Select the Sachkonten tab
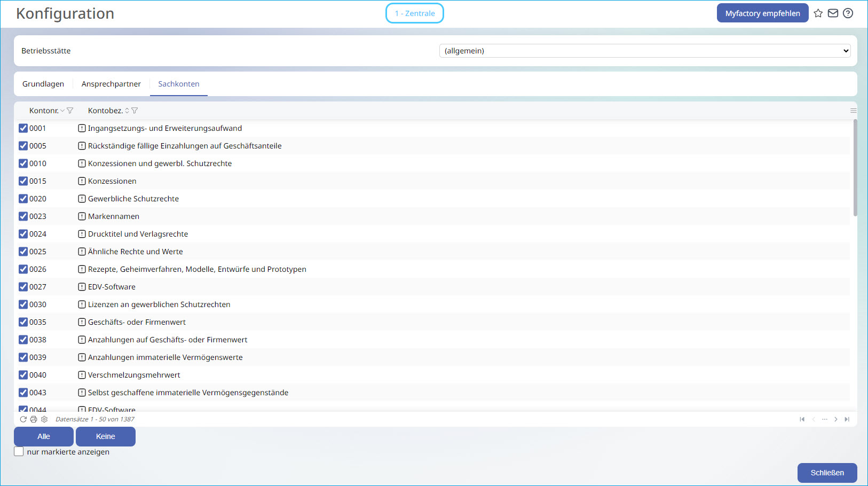 click(179, 84)
